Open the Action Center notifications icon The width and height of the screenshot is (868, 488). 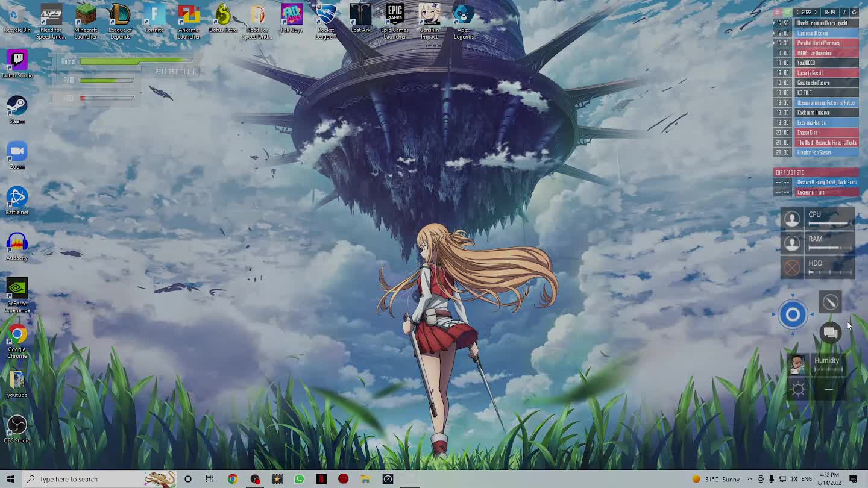(x=853, y=479)
